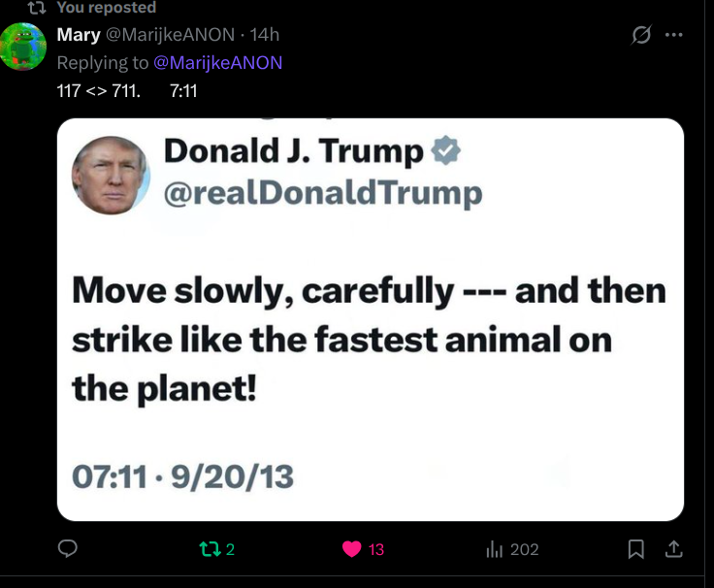
Task: Open the three-dot more options menu
Action: 674,35
